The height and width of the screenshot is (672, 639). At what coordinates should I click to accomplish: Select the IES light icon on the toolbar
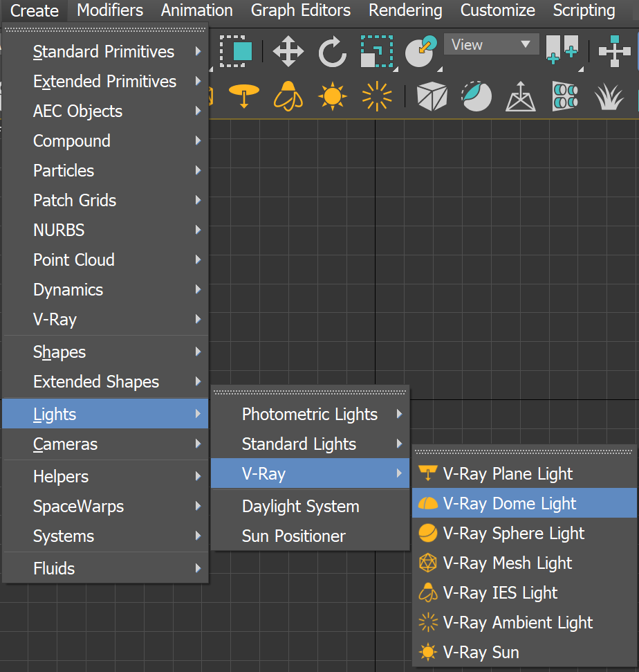click(x=288, y=96)
